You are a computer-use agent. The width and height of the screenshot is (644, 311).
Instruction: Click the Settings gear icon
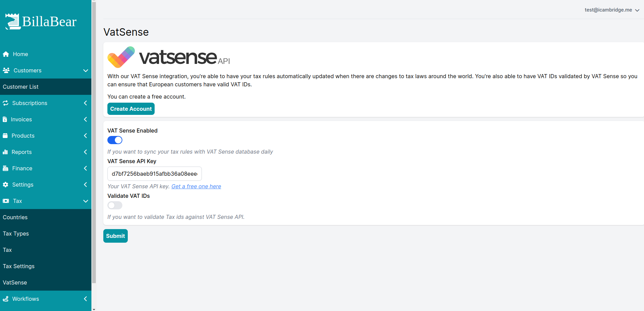(5, 185)
